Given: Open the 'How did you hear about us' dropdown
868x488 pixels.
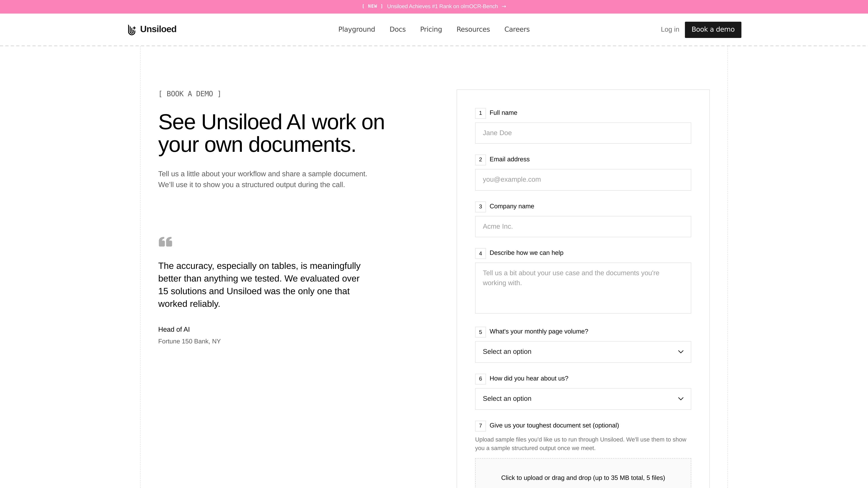Looking at the screenshot, I should click(583, 399).
